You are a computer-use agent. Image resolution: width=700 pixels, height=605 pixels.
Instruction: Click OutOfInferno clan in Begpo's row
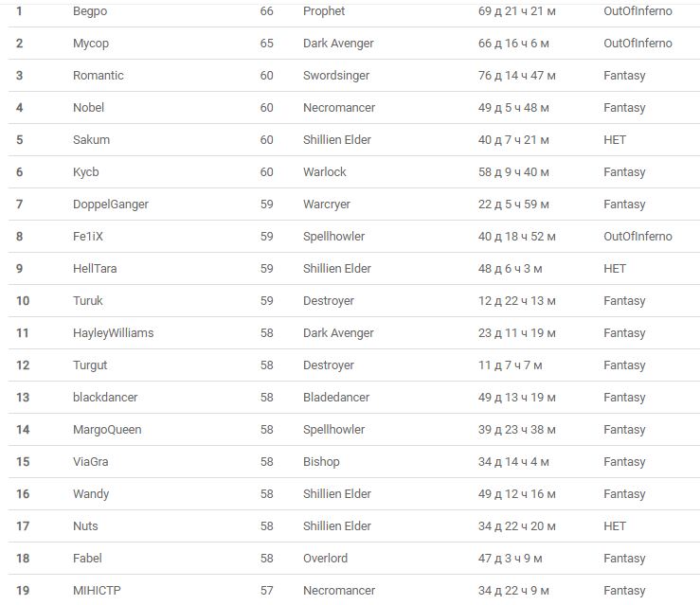(637, 11)
